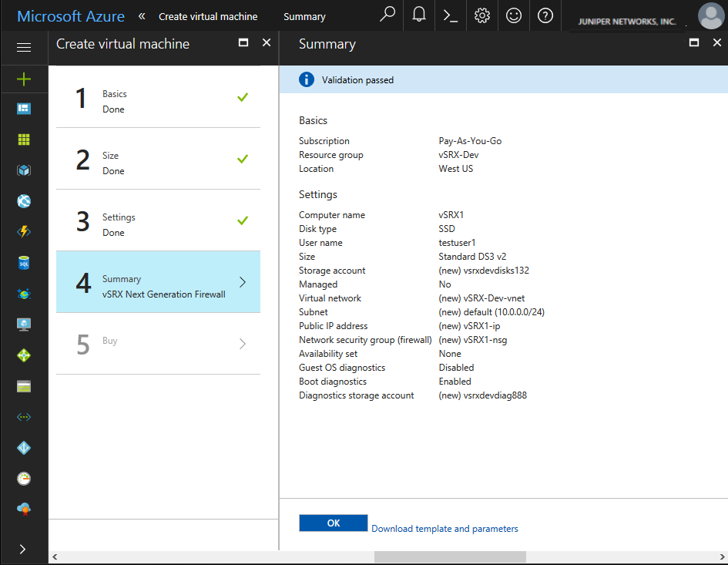Viewport: 728px width, 565px height.
Task: Launch Cloud Shell from top bar
Action: click(x=451, y=15)
